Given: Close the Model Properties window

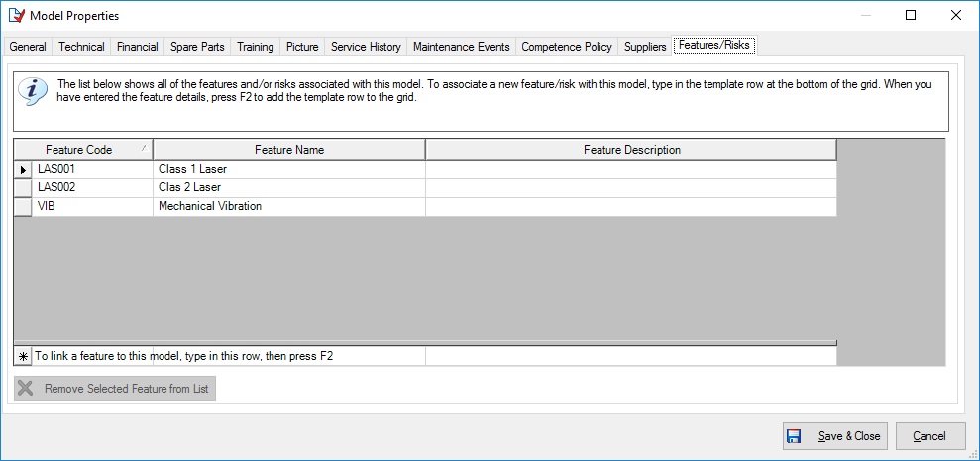Looking at the screenshot, I should point(955,15).
